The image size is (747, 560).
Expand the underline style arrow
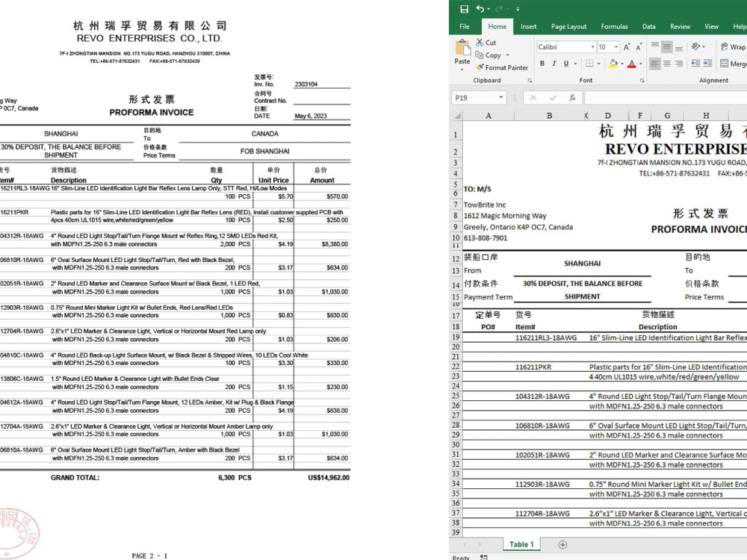575,63
